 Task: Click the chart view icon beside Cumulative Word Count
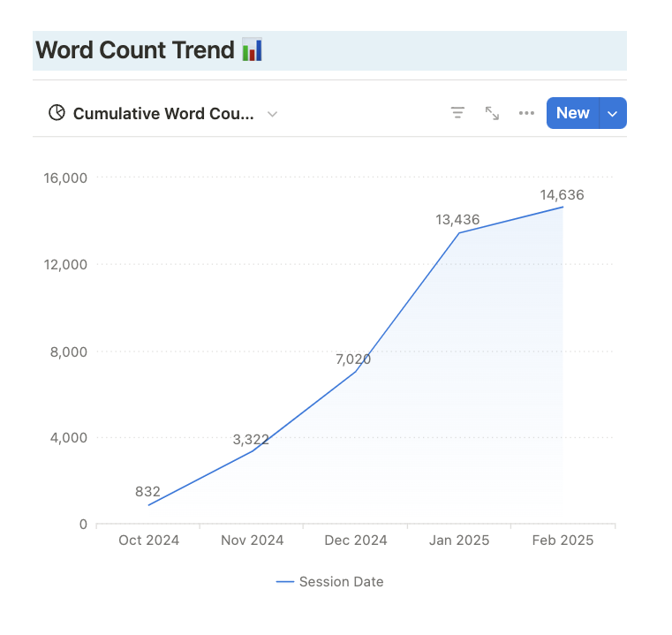(x=57, y=113)
